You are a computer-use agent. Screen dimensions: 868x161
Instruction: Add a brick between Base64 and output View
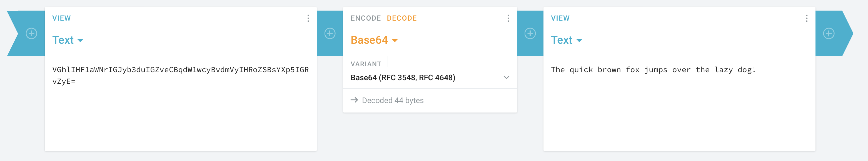click(x=530, y=33)
